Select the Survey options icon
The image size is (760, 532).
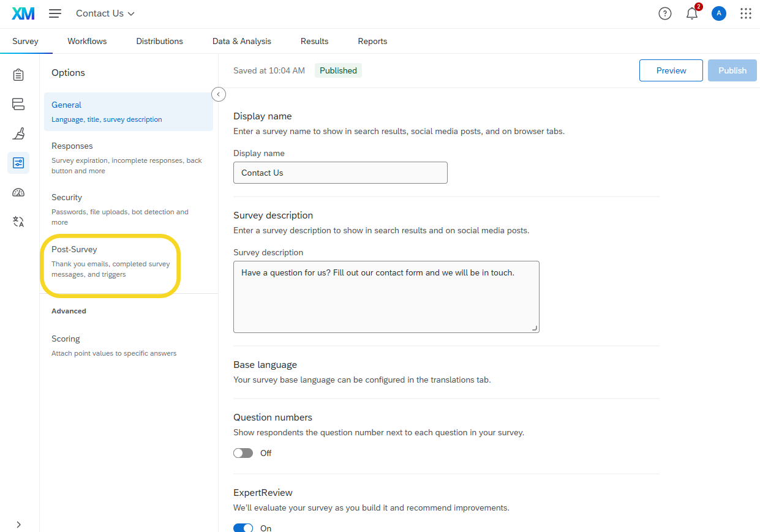point(18,163)
